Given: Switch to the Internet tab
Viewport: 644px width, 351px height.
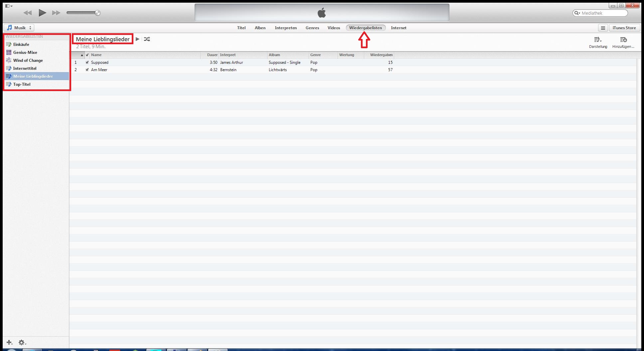Looking at the screenshot, I should click(399, 28).
